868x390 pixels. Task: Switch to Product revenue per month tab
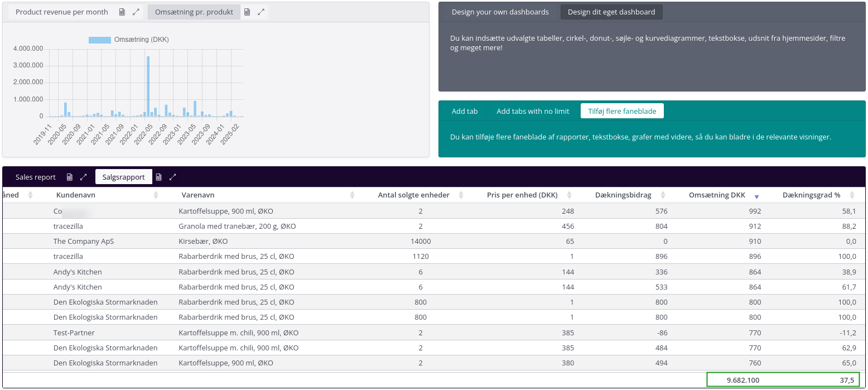[62, 12]
